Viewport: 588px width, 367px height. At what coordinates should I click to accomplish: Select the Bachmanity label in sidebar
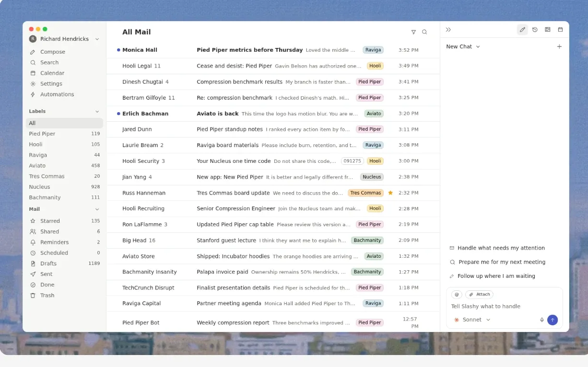64,197
